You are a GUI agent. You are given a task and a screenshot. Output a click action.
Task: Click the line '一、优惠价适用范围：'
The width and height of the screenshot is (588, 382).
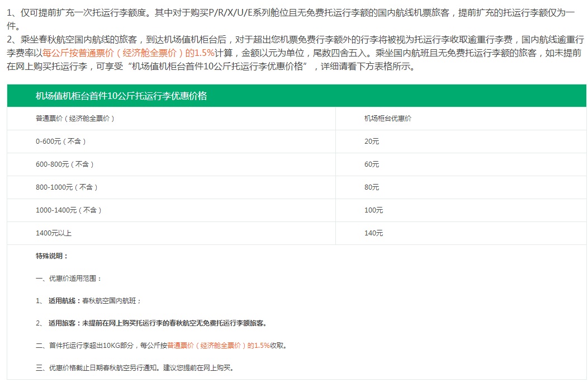pos(69,279)
